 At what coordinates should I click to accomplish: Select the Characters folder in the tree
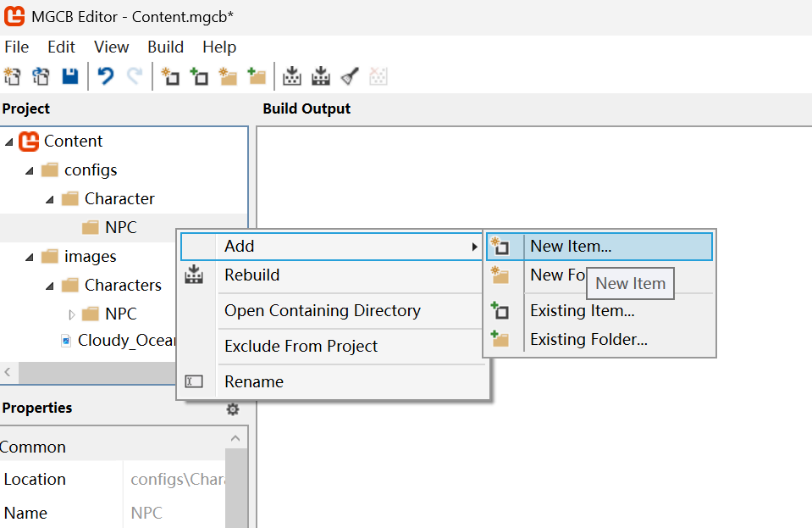click(x=124, y=285)
